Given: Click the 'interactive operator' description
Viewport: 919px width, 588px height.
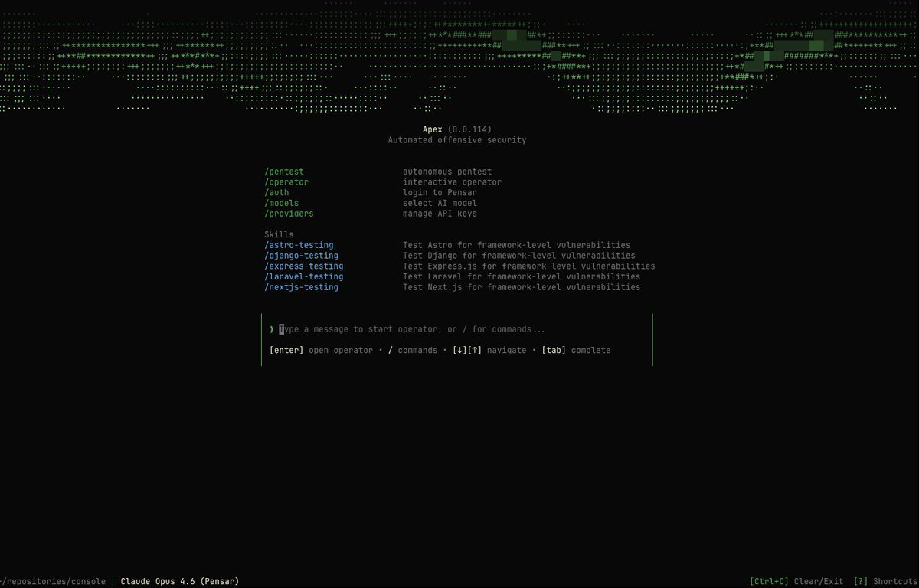Looking at the screenshot, I should [x=452, y=182].
